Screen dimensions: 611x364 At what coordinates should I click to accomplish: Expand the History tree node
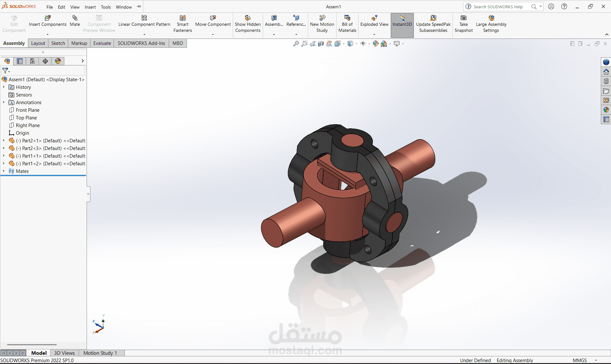4,87
